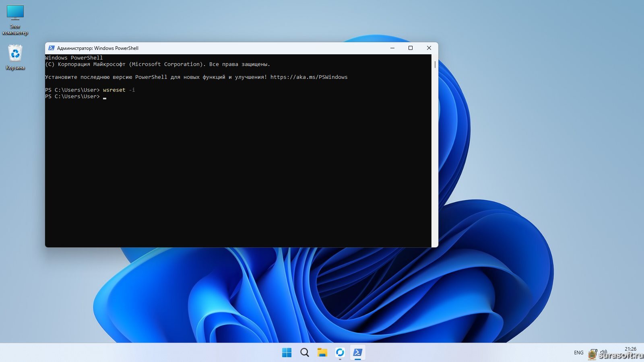The height and width of the screenshot is (362, 644).
Task: Click the PowerShell icon in the title bar
Action: pos(51,48)
